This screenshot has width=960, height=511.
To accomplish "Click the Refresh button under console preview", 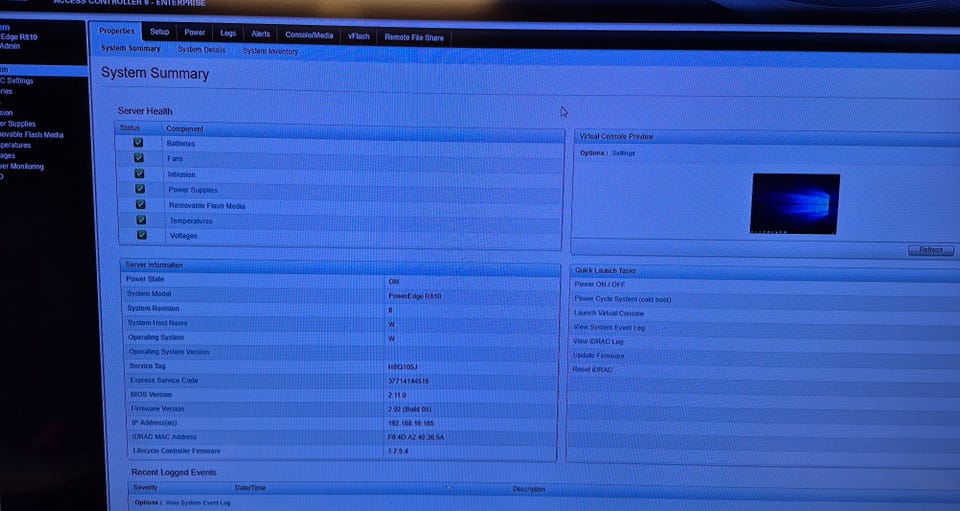I will [931, 250].
